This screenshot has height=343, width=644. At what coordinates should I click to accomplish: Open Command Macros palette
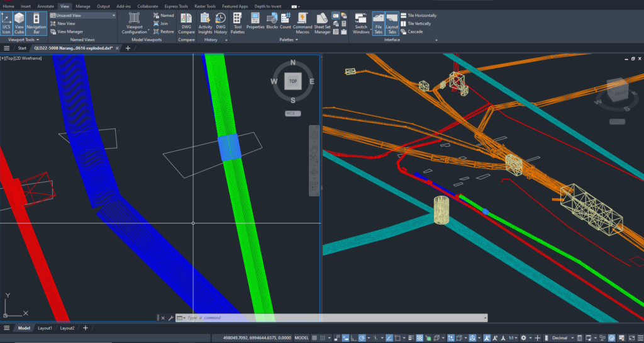(303, 21)
